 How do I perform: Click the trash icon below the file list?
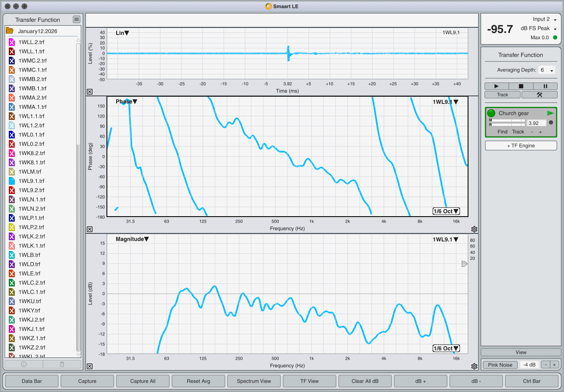pos(62,364)
